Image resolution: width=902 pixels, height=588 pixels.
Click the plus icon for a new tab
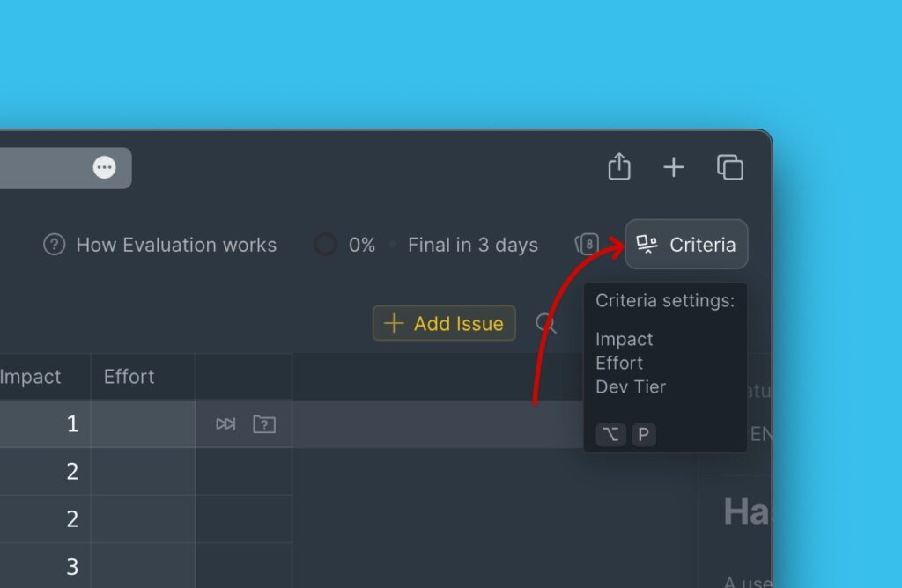(x=674, y=167)
